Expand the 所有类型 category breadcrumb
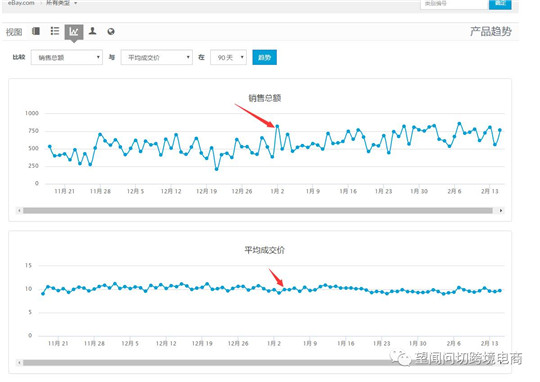This screenshot has height=382, width=540. pos(61,3)
